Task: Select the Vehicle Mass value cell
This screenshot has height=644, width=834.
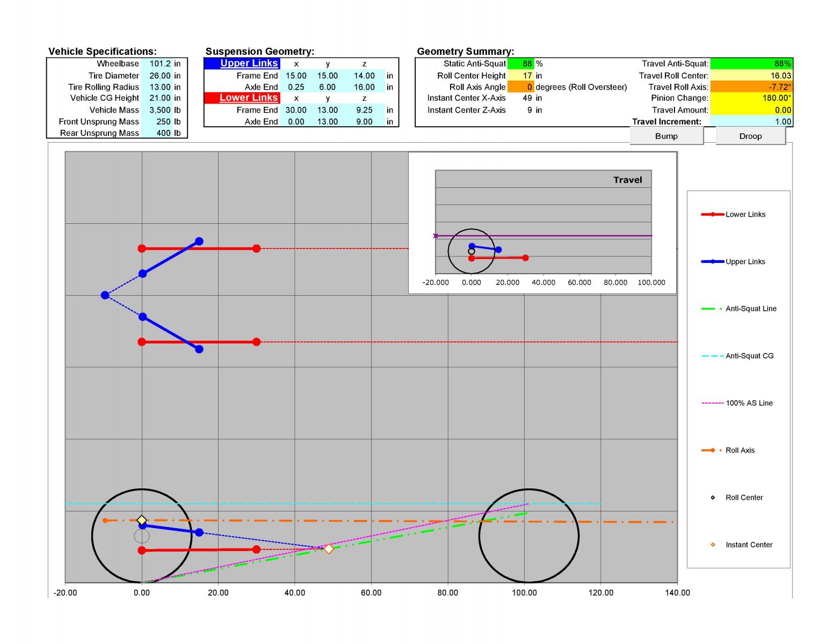Action: [x=157, y=110]
